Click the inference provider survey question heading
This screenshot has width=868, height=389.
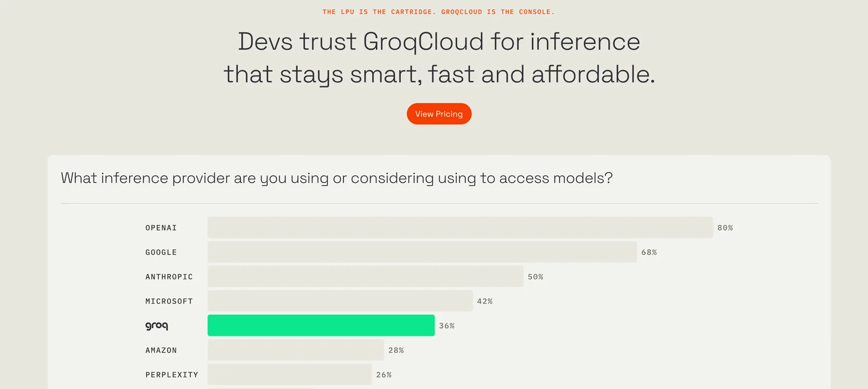tap(336, 178)
